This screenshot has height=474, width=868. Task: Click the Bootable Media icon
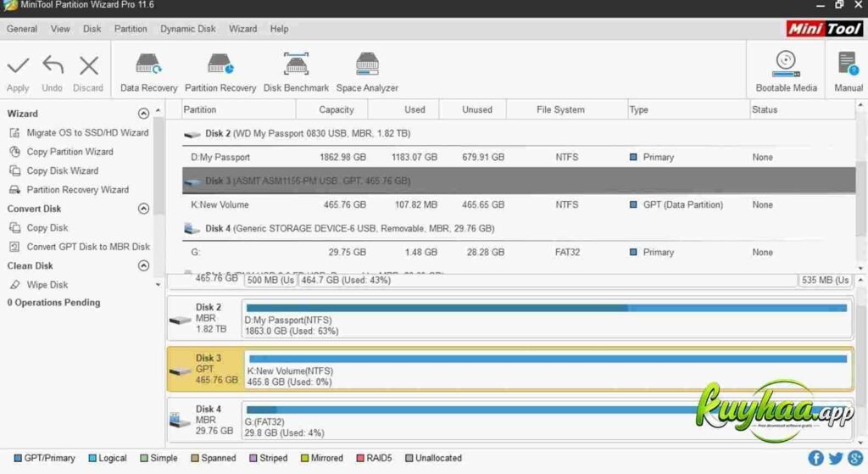click(x=786, y=64)
